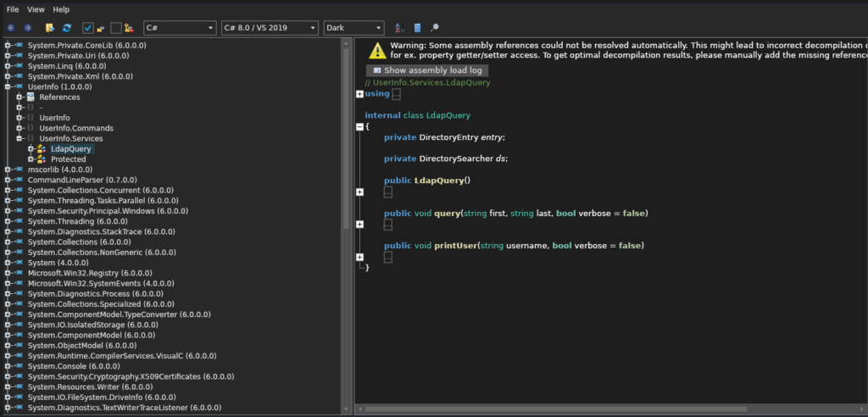Open the File menu
The width and height of the screenshot is (868, 417).
pyautogui.click(x=13, y=9)
